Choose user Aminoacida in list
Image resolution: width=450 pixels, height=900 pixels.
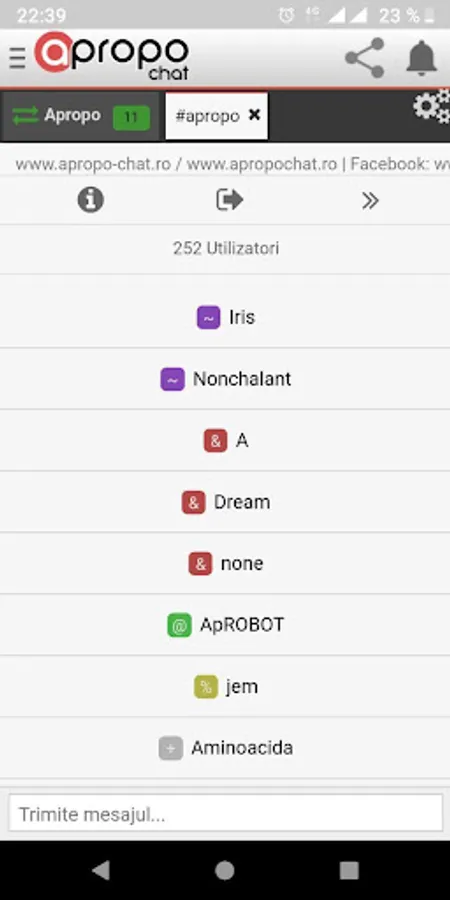click(x=225, y=748)
